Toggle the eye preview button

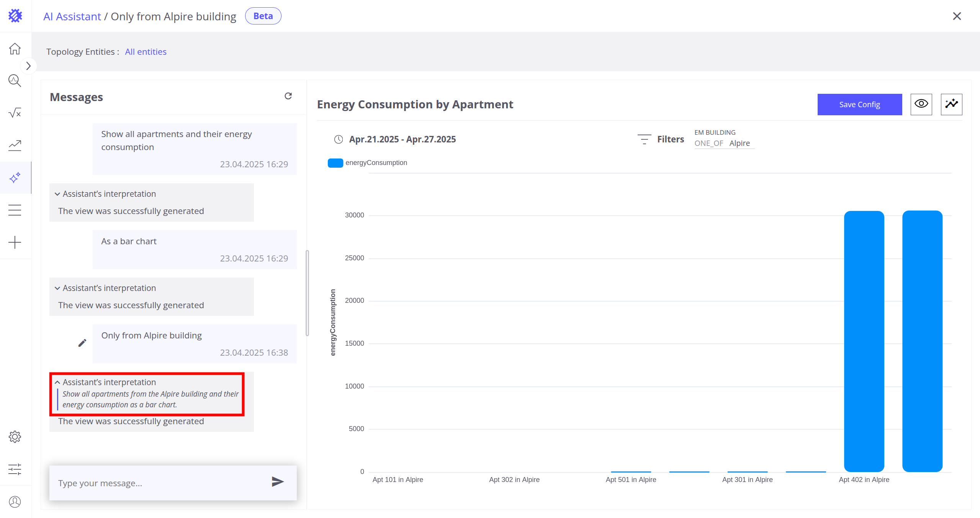coord(921,104)
